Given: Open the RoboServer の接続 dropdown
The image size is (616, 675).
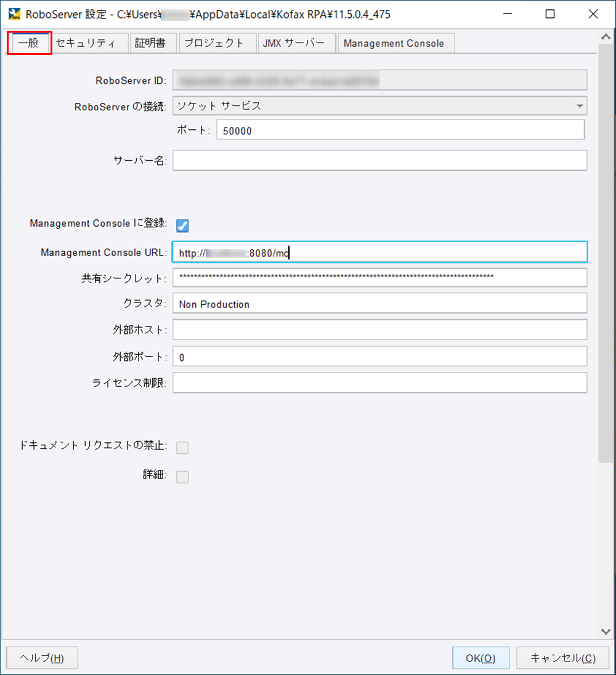Looking at the screenshot, I should pos(379,106).
